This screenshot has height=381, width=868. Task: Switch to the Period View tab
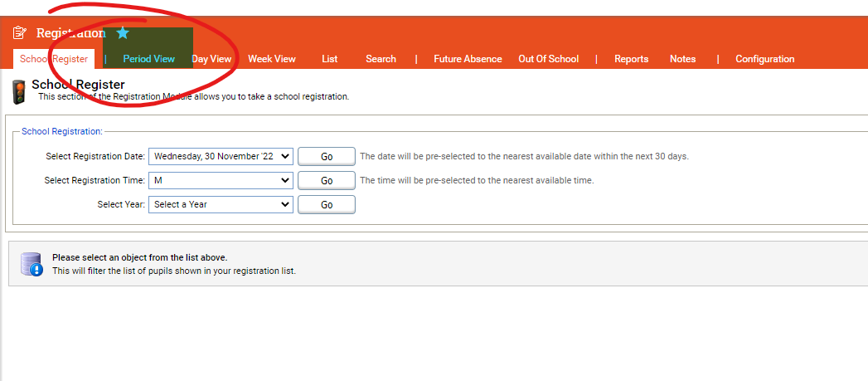coord(149,59)
